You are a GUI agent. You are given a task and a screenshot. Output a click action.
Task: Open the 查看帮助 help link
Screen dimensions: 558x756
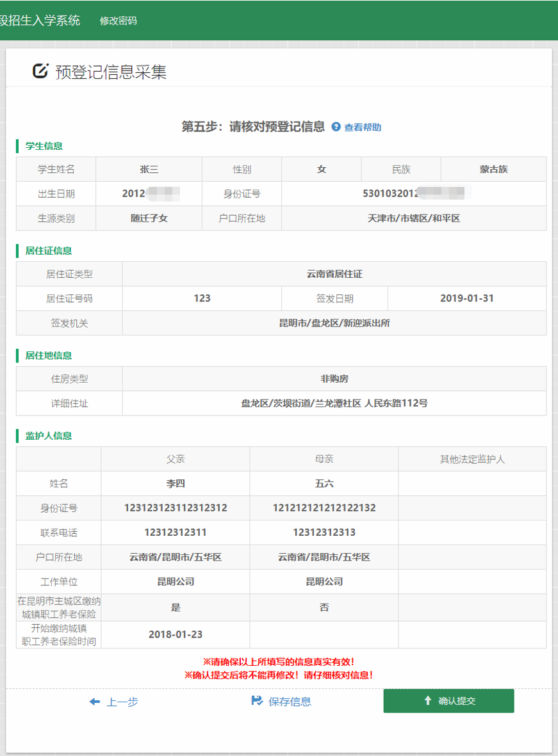tap(361, 127)
